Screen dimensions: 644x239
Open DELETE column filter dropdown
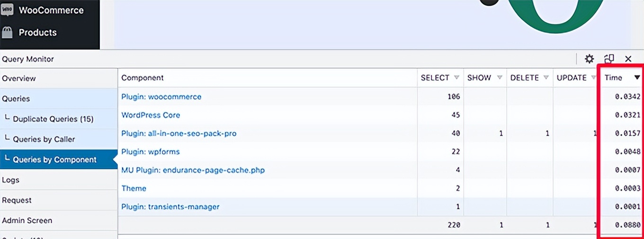click(546, 78)
